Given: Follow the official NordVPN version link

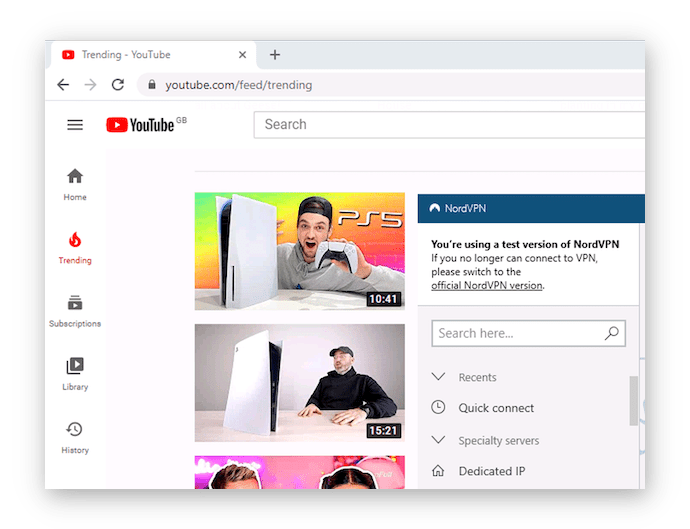Looking at the screenshot, I should [x=487, y=285].
